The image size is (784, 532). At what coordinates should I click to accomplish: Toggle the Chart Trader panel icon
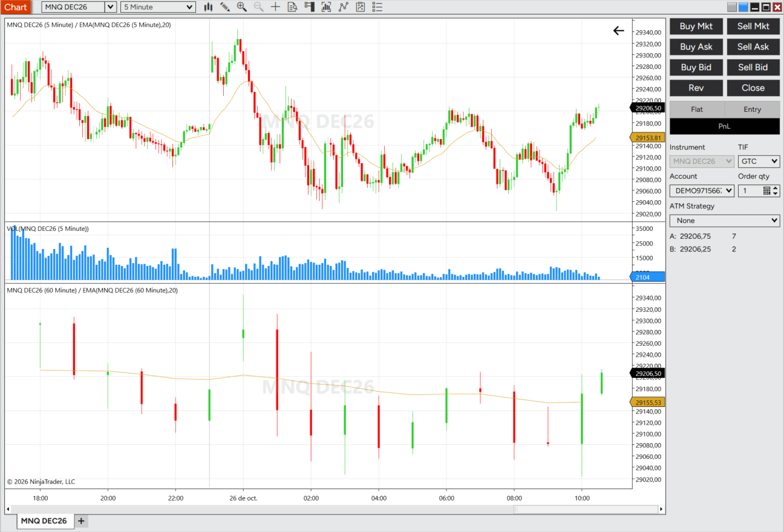[x=310, y=7]
